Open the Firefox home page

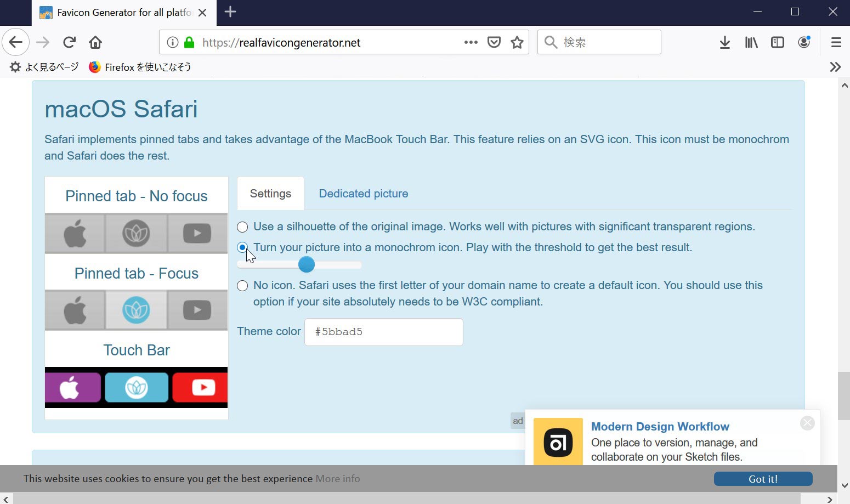coord(95,42)
